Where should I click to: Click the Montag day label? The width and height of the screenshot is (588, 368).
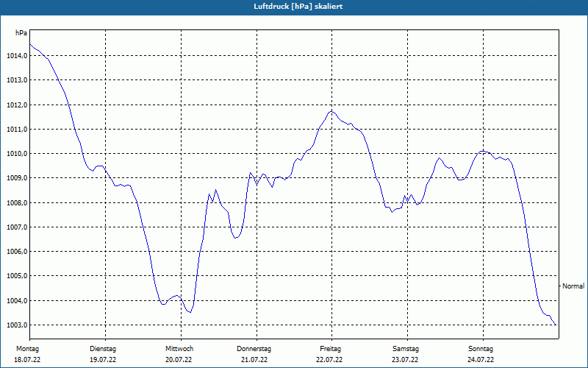coord(27,349)
